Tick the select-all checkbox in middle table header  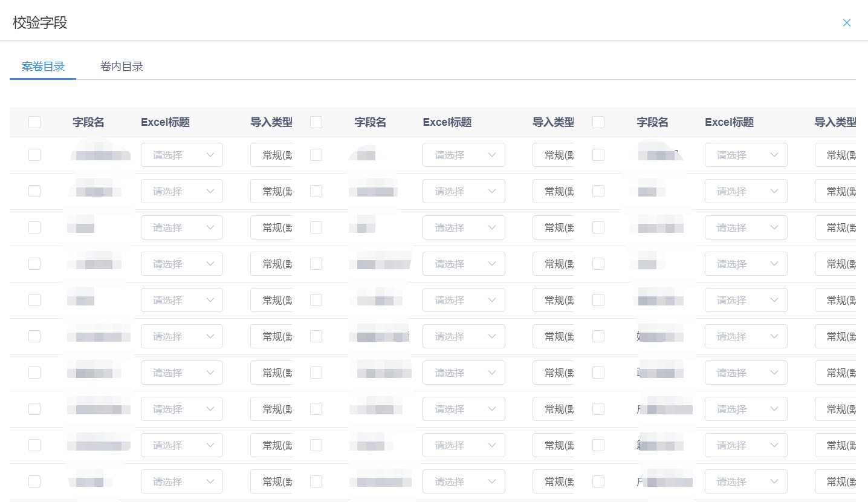(316, 122)
